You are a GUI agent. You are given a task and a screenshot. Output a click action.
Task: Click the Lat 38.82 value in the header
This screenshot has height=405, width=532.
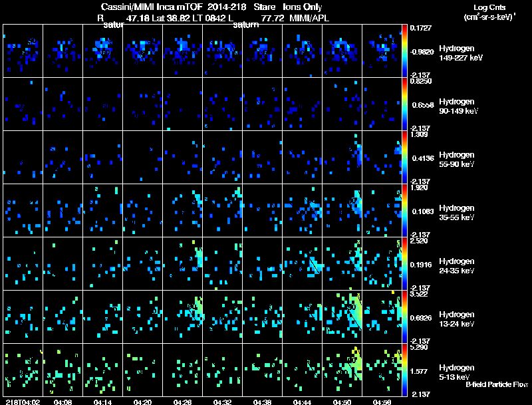171,18
